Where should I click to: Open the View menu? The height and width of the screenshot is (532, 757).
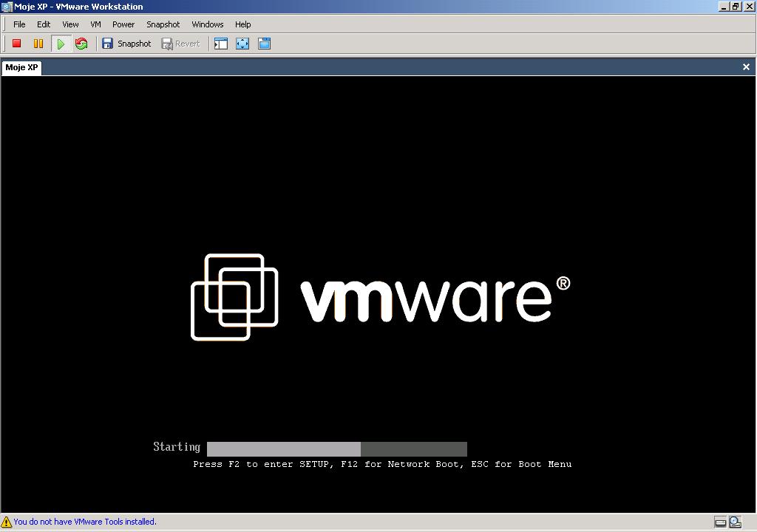70,24
